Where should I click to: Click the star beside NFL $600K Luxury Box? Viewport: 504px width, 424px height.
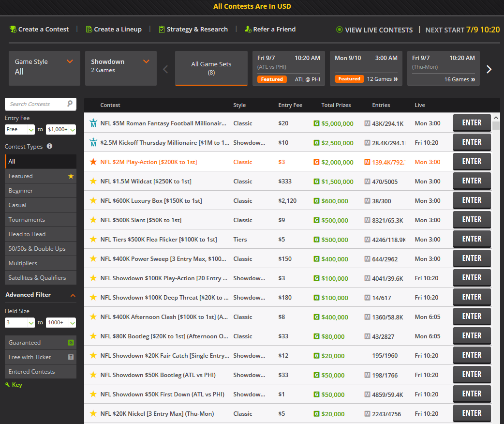point(93,200)
